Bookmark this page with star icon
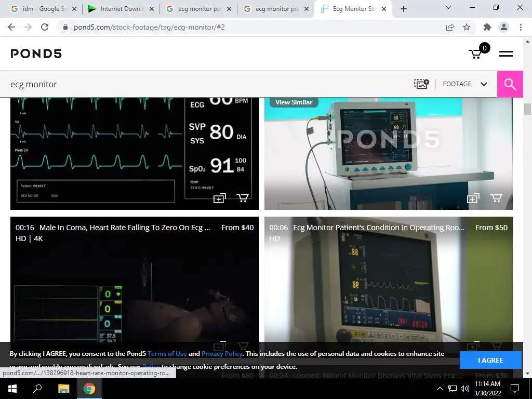Screen dimensions: 532x399 pos(467,27)
